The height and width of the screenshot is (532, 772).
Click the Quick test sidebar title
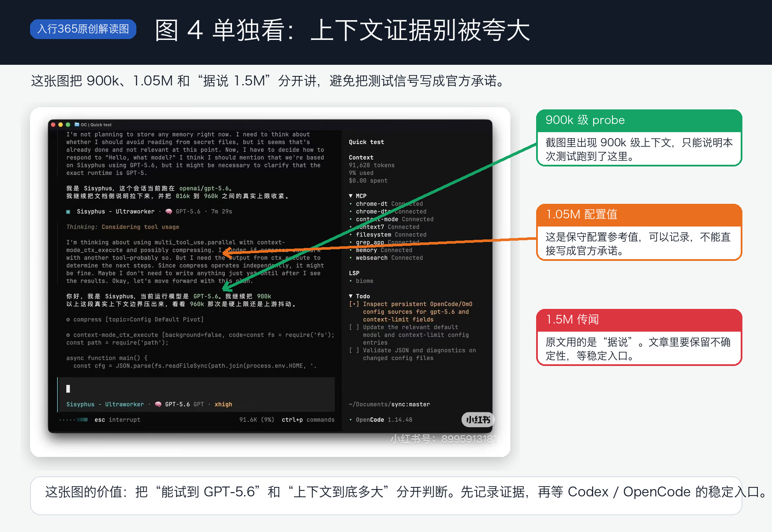click(x=367, y=142)
